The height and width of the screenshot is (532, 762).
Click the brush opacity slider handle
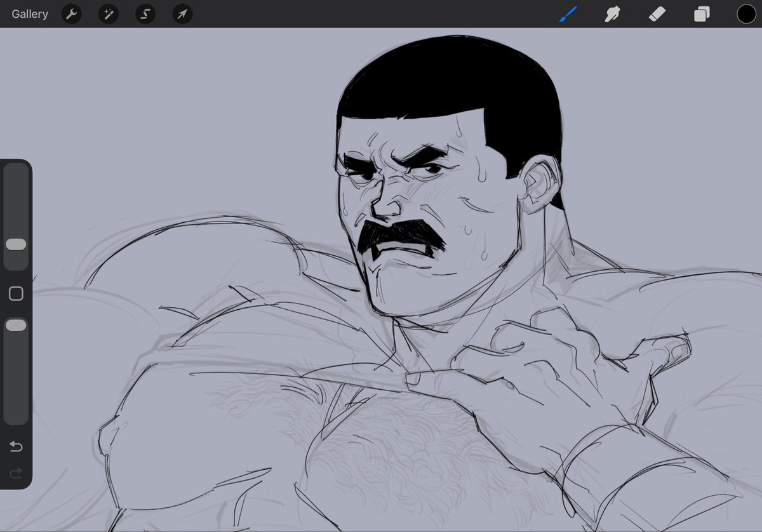pos(16,325)
